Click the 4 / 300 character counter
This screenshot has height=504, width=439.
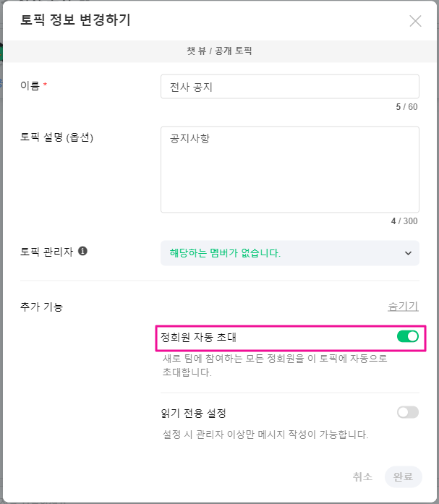click(x=404, y=221)
